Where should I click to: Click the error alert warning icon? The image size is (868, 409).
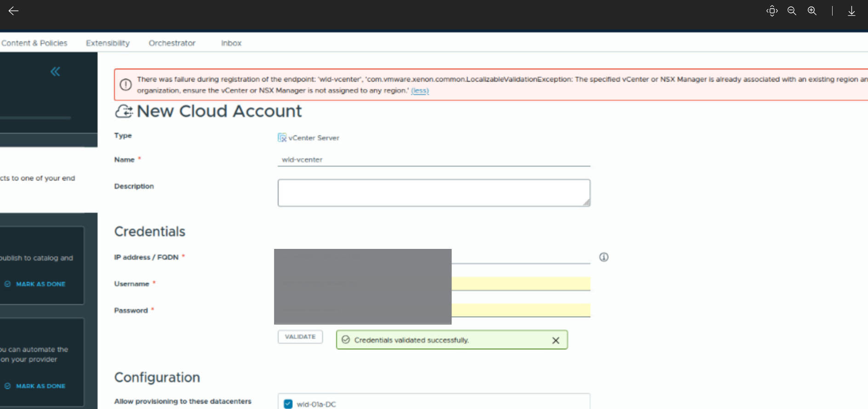[x=126, y=85]
